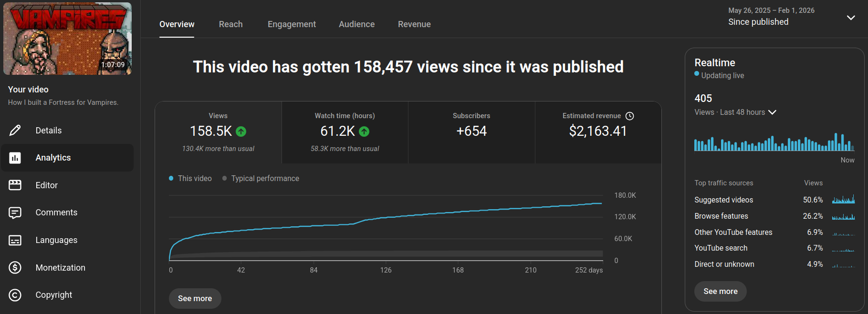Screen dimensions: 868x314
Task: Click See more under the views chart
Action: coord(195,298)
